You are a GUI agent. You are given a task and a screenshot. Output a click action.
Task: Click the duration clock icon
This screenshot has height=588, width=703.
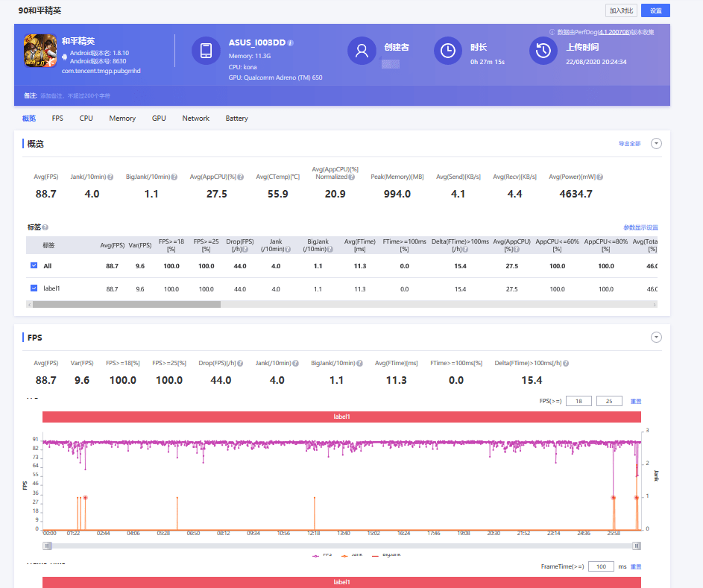(x=447, y=51)
